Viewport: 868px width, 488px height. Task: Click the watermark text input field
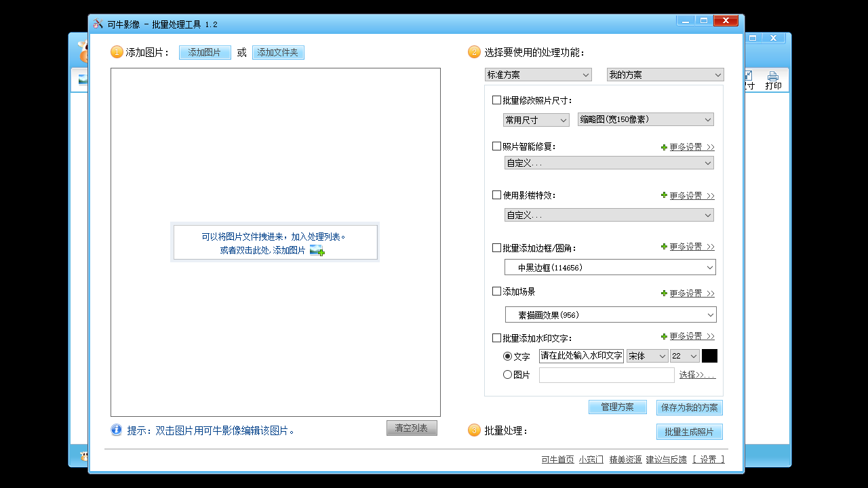pyautogui.click(x=581, y=356)
